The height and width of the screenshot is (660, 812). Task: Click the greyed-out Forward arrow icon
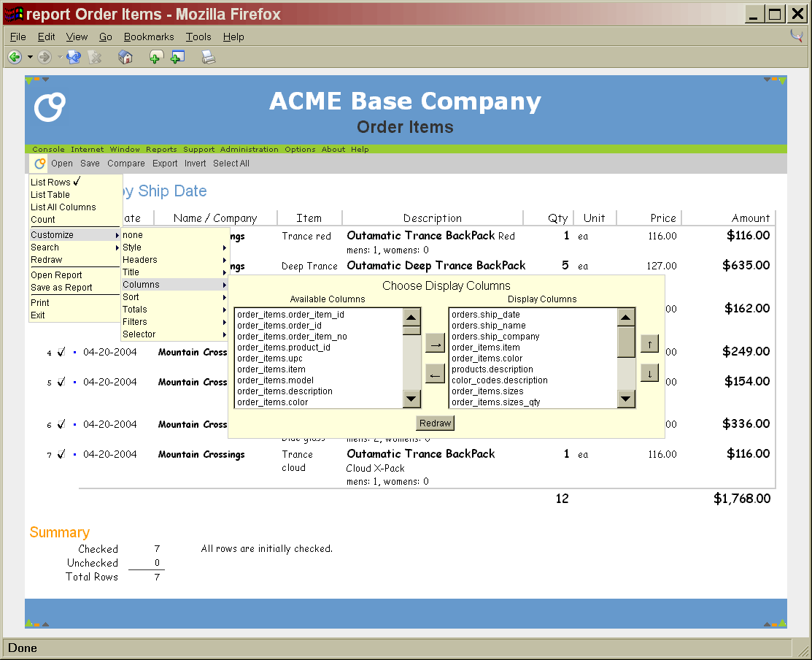point(45,57)
